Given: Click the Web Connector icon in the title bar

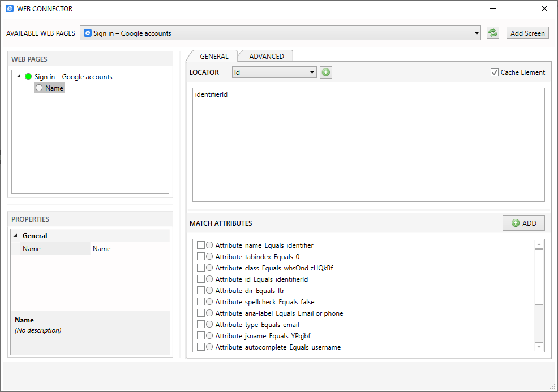Looking at the screenshot, I should pyautogui.click(x=8, y=8).
